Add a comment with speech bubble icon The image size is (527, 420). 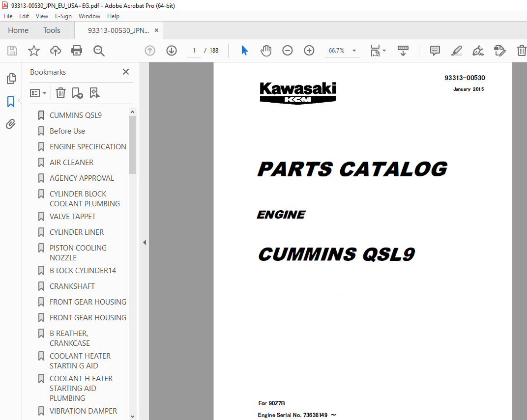(x=435, y=51)
